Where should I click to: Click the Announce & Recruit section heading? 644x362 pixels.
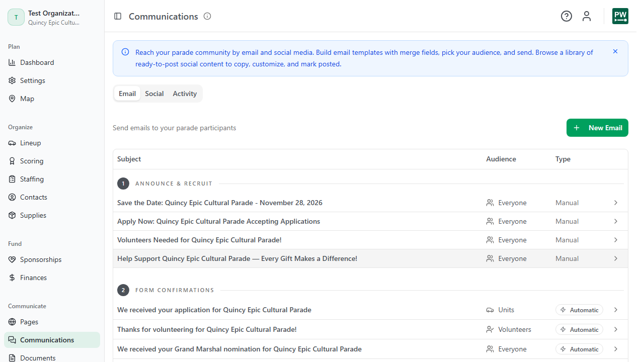[x=174, y=184]
